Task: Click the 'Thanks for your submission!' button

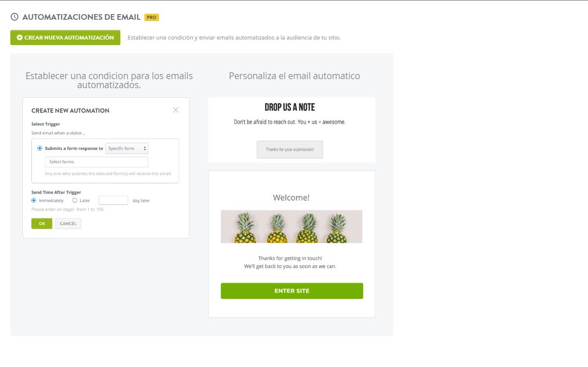Action: click(290, 150)
